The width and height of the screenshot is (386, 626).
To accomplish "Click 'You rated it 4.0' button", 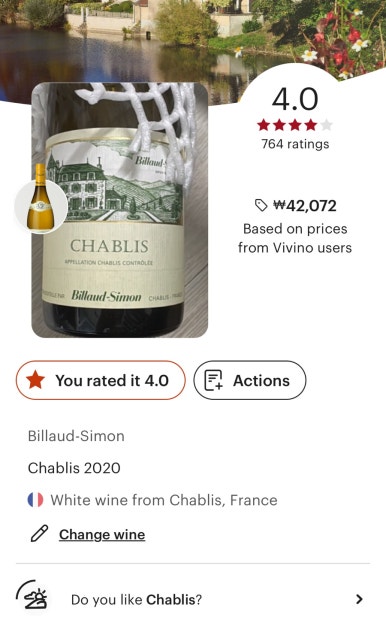I will pyautogui.click(x=101, y=380).
